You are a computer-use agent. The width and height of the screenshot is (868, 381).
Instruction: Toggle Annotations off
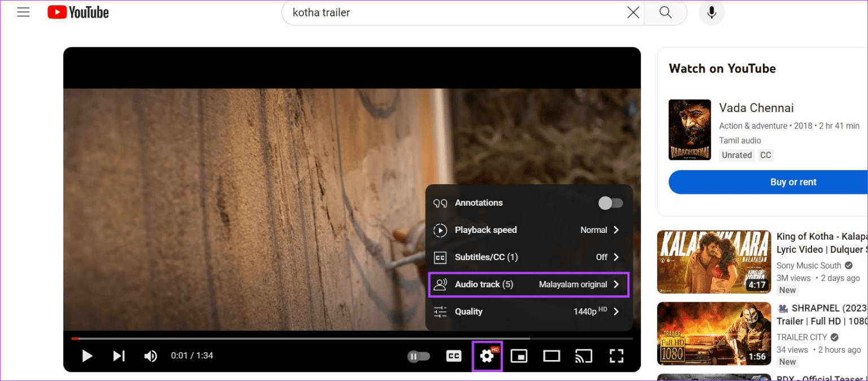[x=610, y=202]
